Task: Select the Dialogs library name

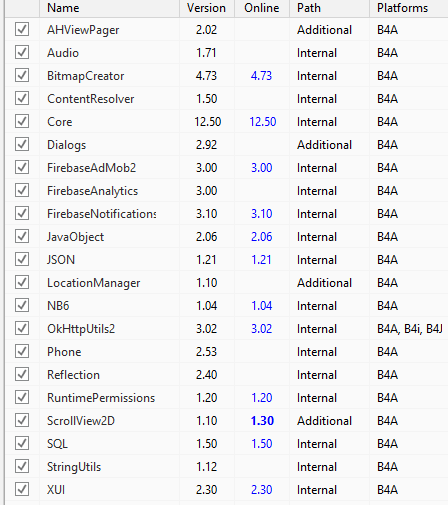Action: pos(67,145)
